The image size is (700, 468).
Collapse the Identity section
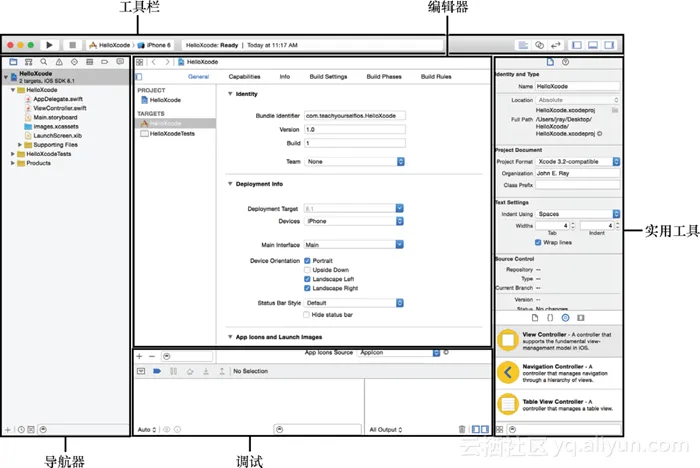pyautogui.click(x=230, y=94)
